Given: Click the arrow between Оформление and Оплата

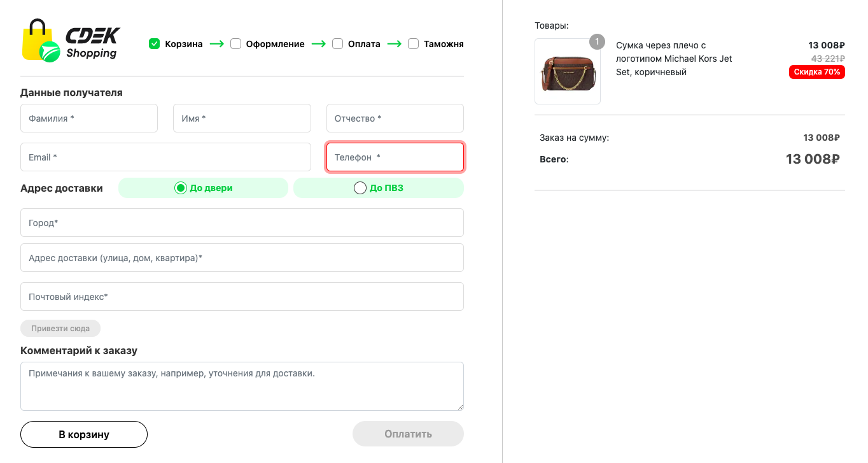Looking at the screenshot, I should [x=318, y=44].
